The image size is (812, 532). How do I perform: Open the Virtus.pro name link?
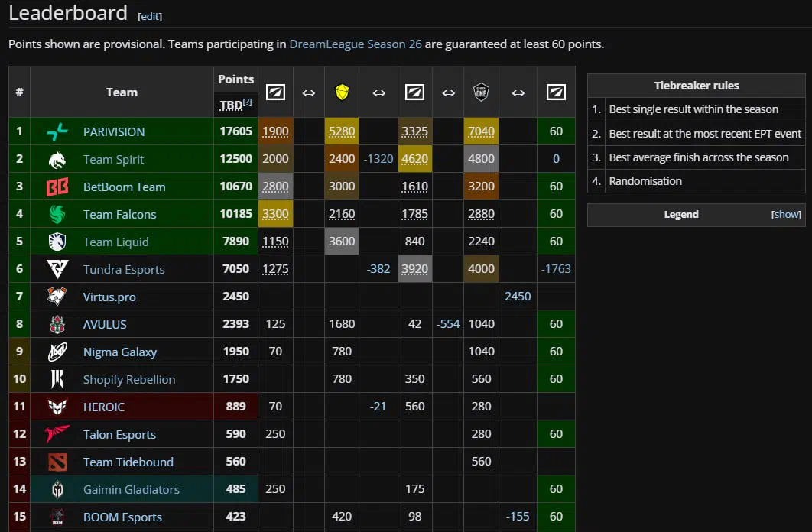109,297
